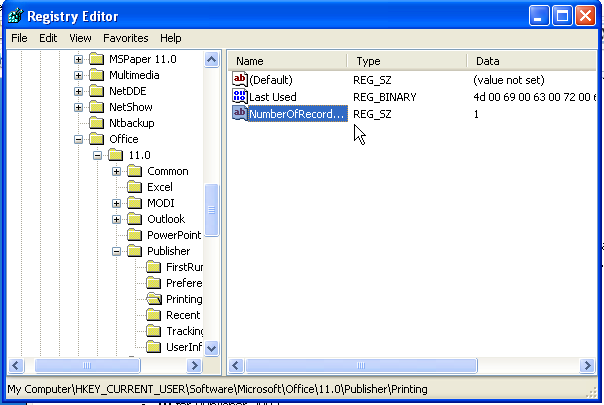Viewport: 604px width, 405px height.
Task: Collapse the Office key
Action: [78, 139]
